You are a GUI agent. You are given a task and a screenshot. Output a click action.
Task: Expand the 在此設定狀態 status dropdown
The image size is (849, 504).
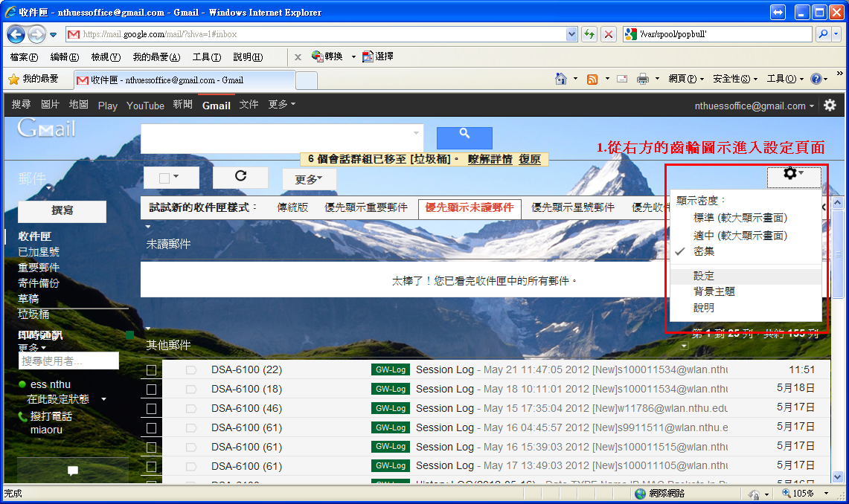pos(103,400)
